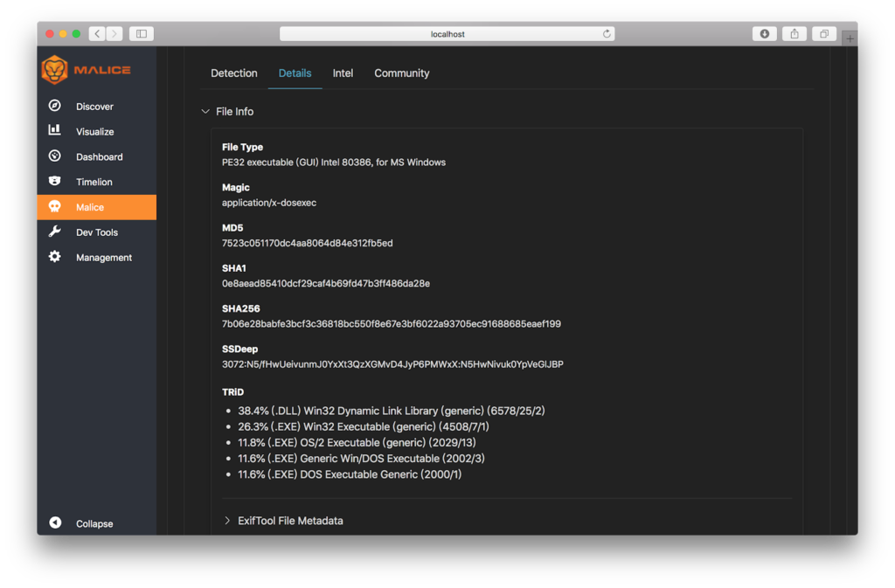895x588 pixels.
Task: Open a new browser tab
Action: [x=850, y=38]
